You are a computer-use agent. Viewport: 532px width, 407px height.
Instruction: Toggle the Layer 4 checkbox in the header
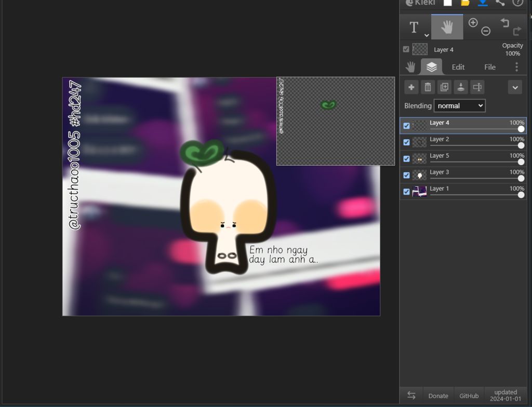pos(406,49)
